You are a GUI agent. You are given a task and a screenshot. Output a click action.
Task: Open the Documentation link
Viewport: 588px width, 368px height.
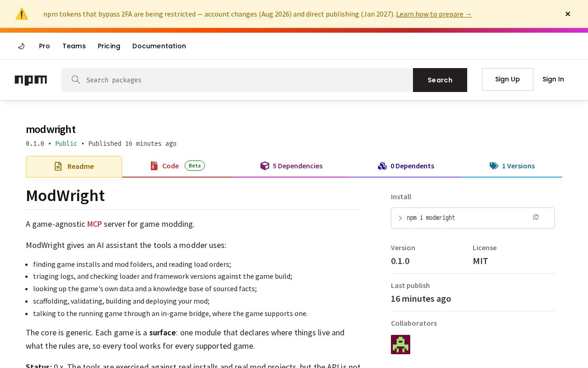[159, 46]
